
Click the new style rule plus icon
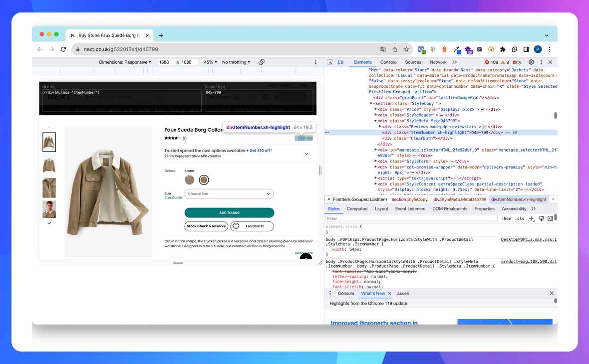pyautogui.click(x=532, y=218)
